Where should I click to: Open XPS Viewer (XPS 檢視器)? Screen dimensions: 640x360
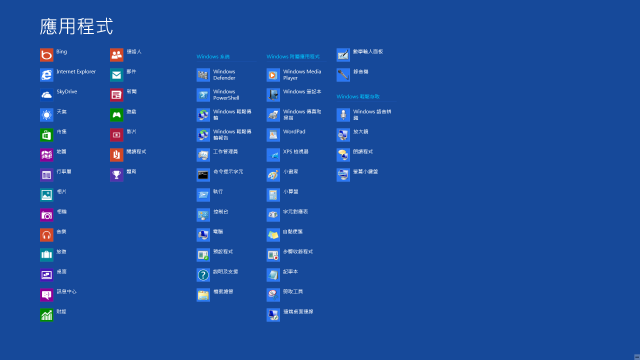(x=273, y=155)
